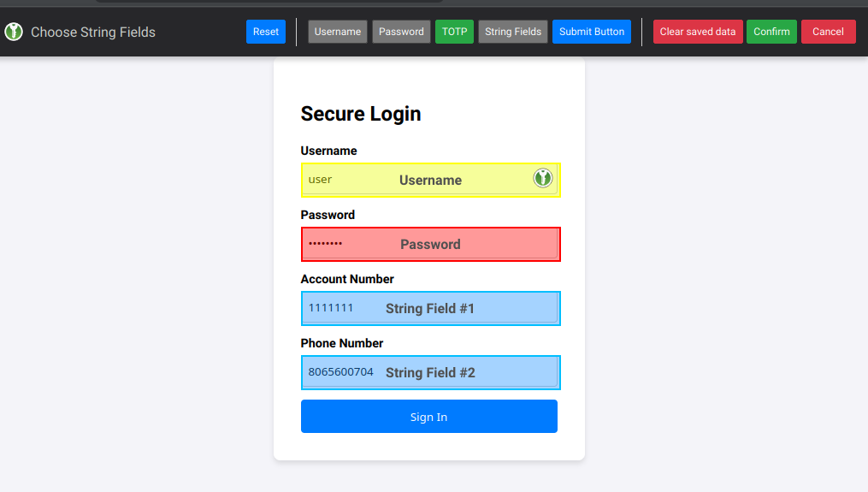
Task: Select the Username step in the toolbar
Action: 338,32
